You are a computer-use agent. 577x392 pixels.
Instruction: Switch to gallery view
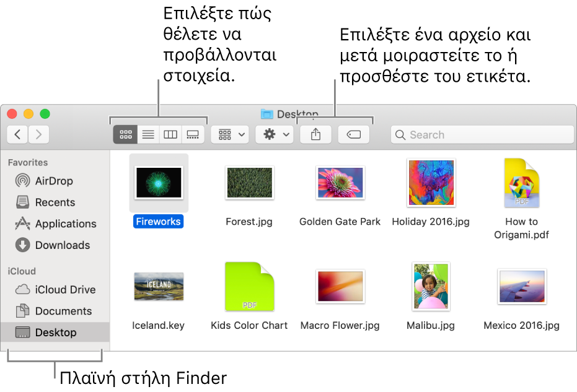tap(193, 134)
